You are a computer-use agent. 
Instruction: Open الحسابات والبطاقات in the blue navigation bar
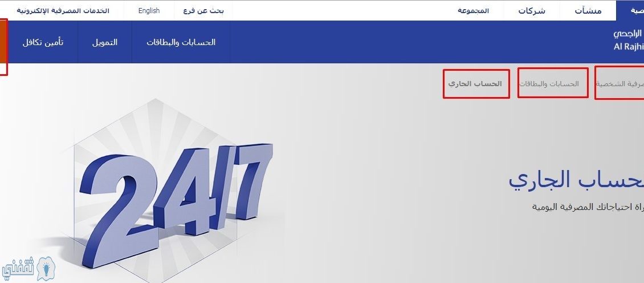[181, 42]
